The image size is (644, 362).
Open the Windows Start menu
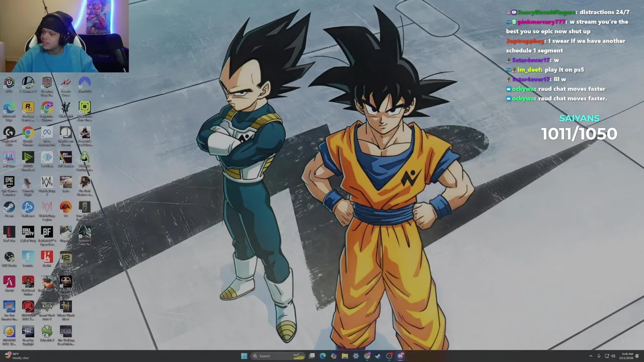click(244, 356)
